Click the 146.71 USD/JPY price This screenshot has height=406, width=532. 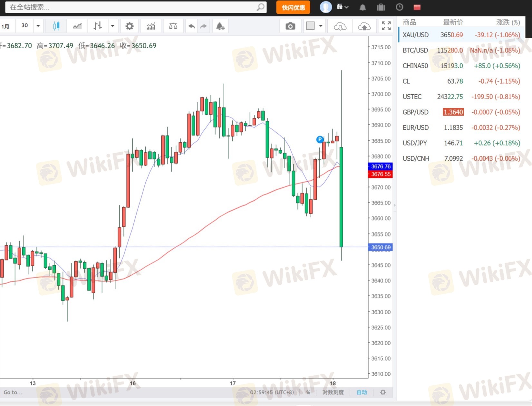pos(453,143)
